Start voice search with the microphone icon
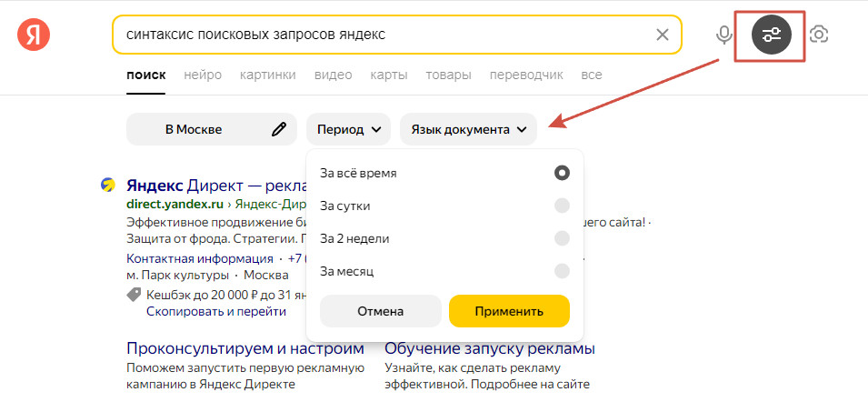 [x=723, y=35]
